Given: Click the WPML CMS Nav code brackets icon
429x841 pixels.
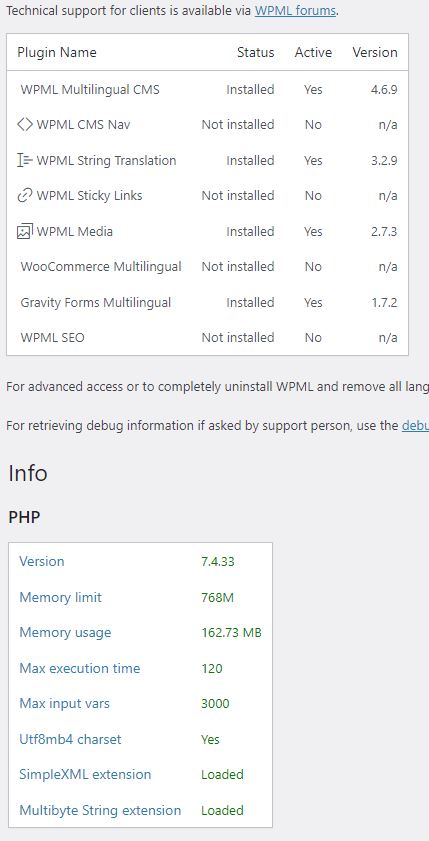Looking at the screenshot, I should [x=25, y=124].
